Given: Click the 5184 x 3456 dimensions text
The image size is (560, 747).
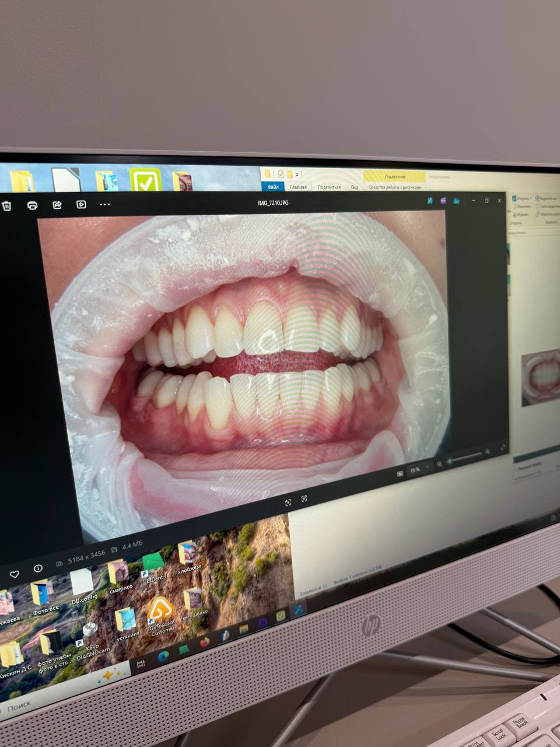Looking at the screenshot, I should coord(86,554).
